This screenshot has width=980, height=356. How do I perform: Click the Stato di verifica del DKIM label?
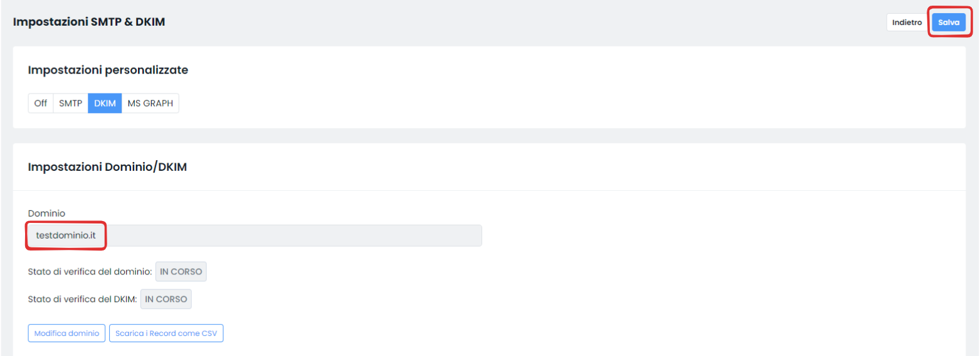pos(82,299)
